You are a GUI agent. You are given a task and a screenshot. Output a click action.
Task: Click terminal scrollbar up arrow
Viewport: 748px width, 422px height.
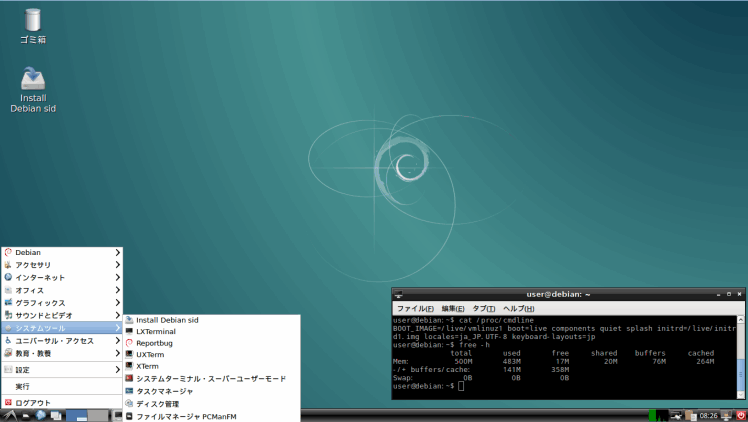[x=741, y=319]
